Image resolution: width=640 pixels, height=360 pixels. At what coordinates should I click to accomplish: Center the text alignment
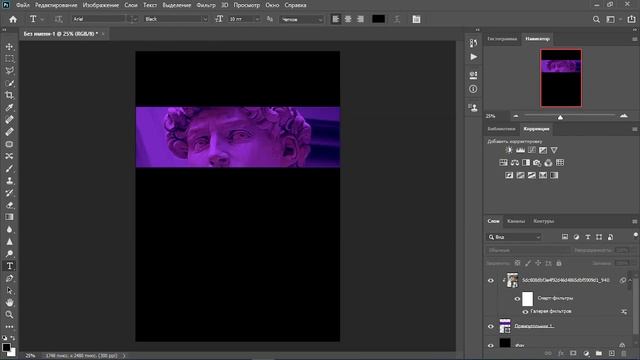click(x=348, y=19)
